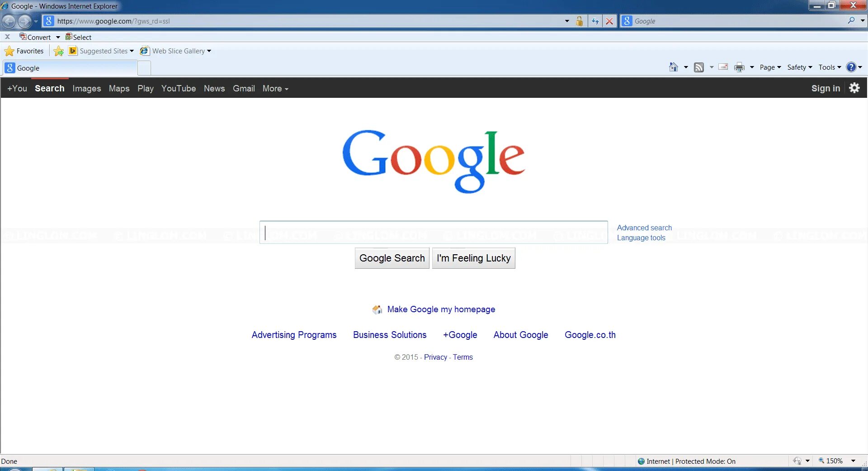Open Advanced search link

644,228
